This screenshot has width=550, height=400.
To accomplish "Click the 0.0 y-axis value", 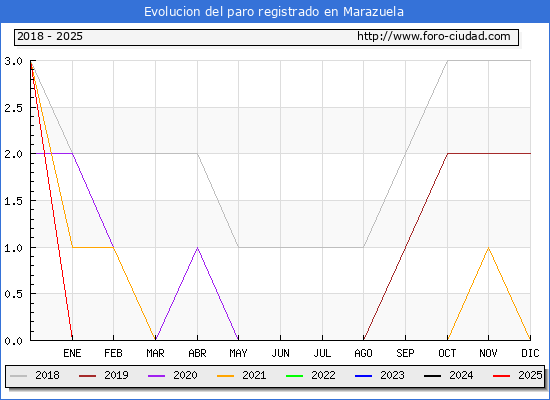I will click(13, 341).
